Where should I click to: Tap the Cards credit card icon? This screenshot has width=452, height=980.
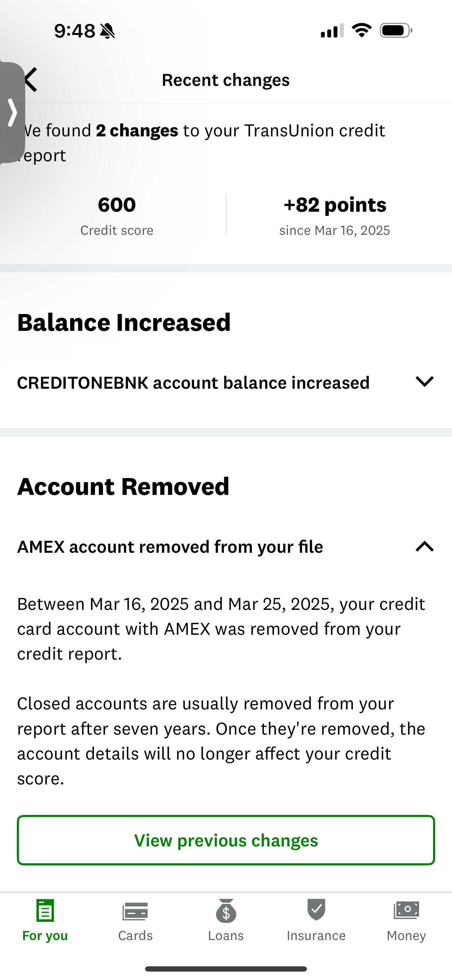pyautogui.click(x=135, y=911)
